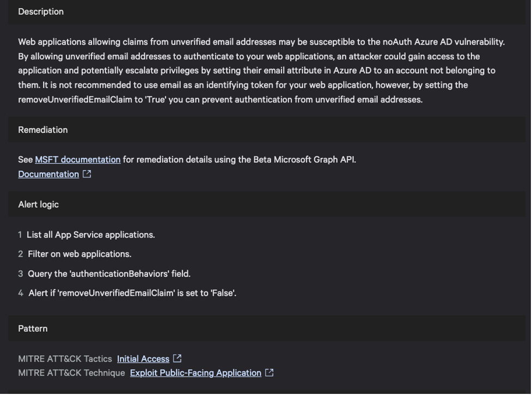Click external-link icon beside Documentation
This screenshot has width=532, height=395.
(x=87, y=174)
